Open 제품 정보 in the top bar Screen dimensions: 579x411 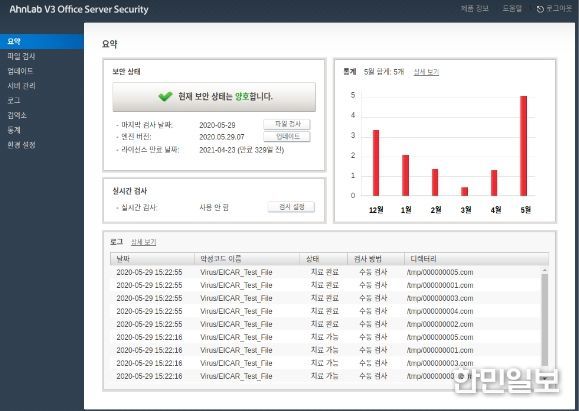click(x=474, y=9)
